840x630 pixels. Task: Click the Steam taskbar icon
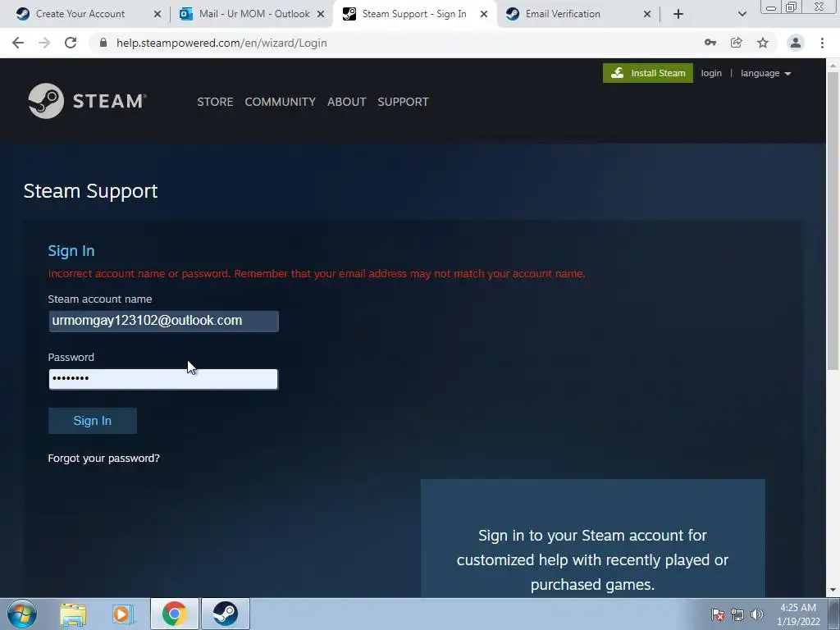point(226,614)
